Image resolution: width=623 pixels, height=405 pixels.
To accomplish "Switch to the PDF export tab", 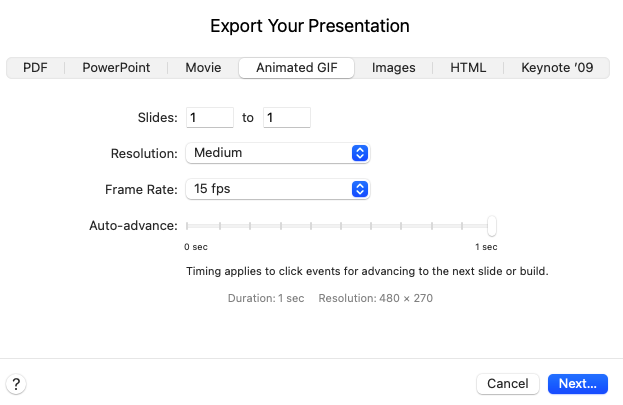I will [x=35, y=68].
